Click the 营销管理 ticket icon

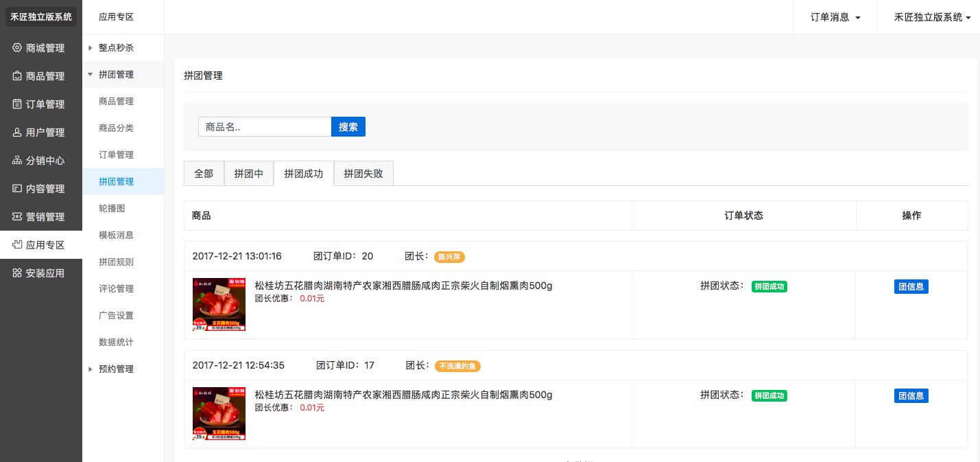(17, 217)
